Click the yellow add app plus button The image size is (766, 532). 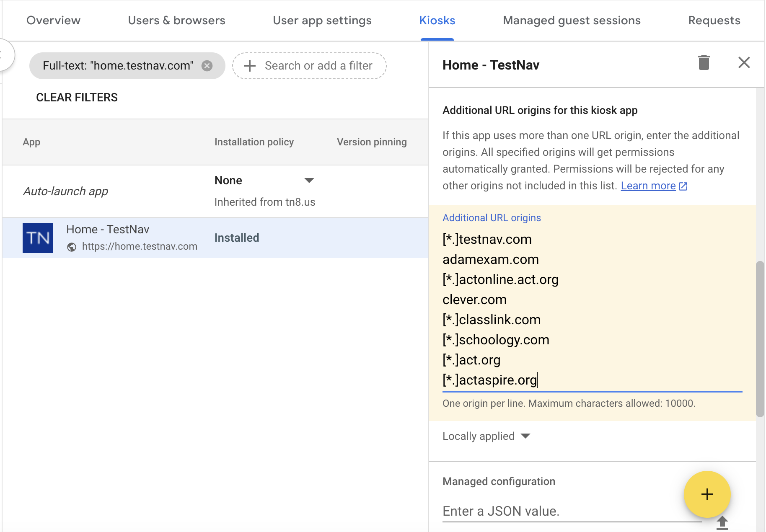pos(707,494)
